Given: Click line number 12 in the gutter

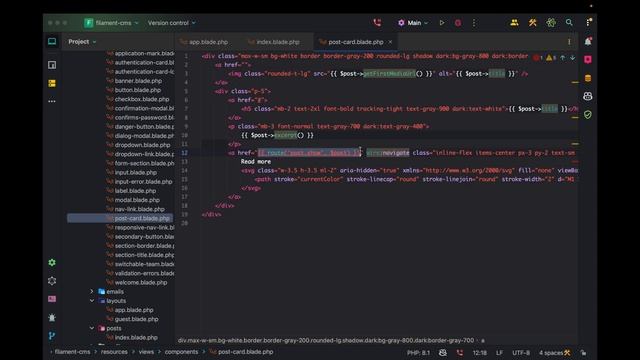Looking at the screenshot, I should (184, 153).
